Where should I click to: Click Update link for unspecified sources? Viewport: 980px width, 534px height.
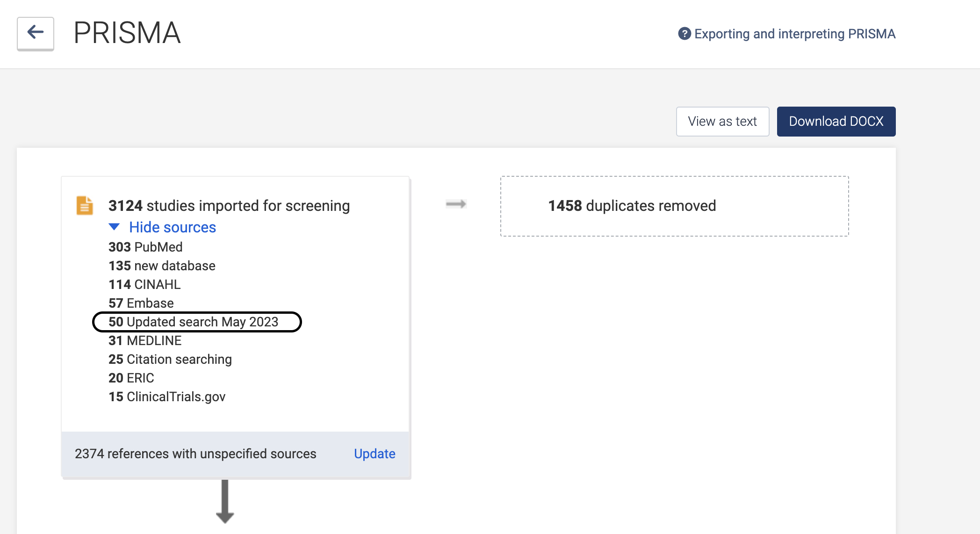[375, 454]
